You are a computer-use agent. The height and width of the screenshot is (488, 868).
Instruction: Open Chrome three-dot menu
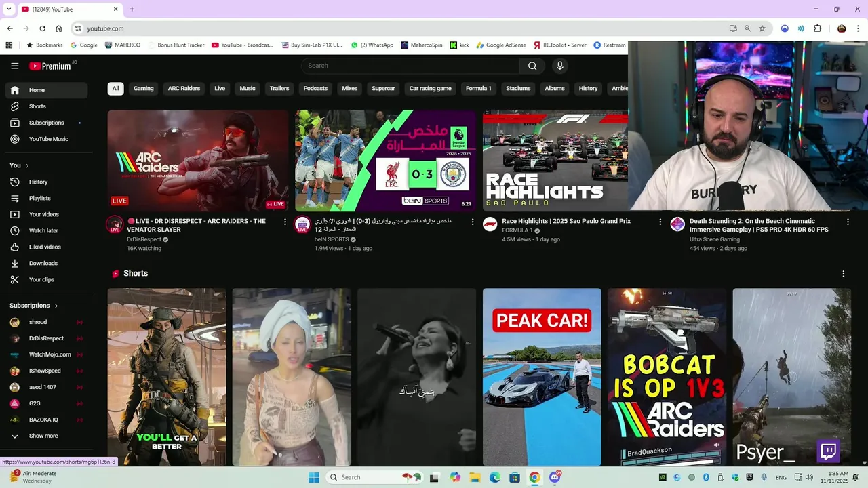[x=858, y=28]
